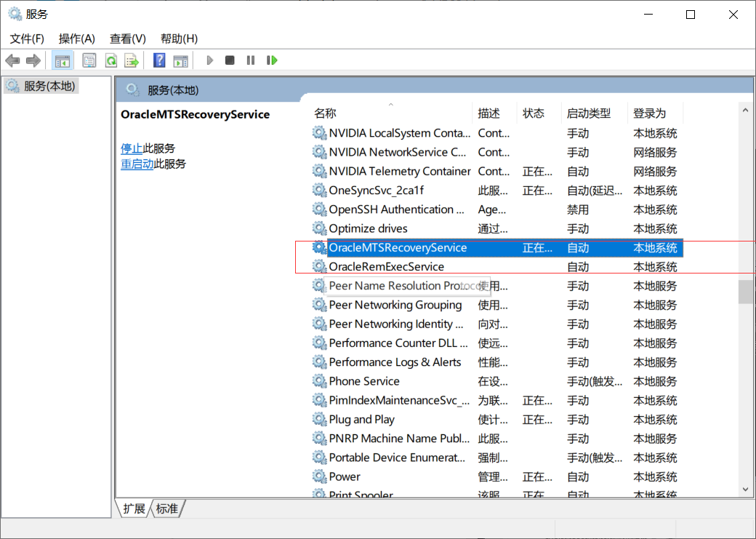
Task: Click gear icon of Power service row
Action: pyautogui.click(x=319, y=476)
